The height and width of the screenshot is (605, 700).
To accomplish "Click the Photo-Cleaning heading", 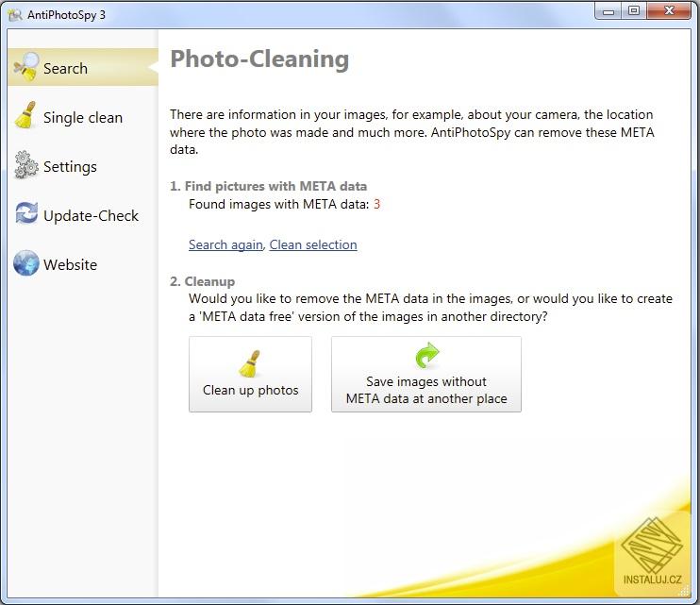I will pos(259,59).
